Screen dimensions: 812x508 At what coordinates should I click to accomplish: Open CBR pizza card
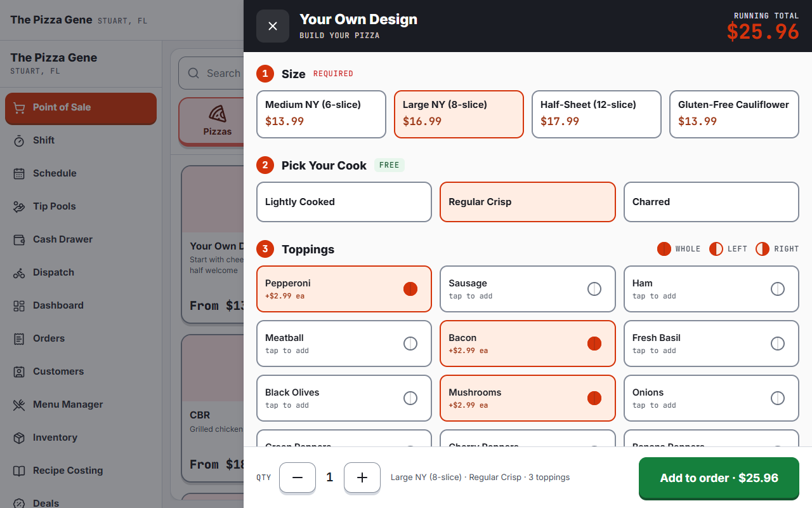[x=213, y=408]
